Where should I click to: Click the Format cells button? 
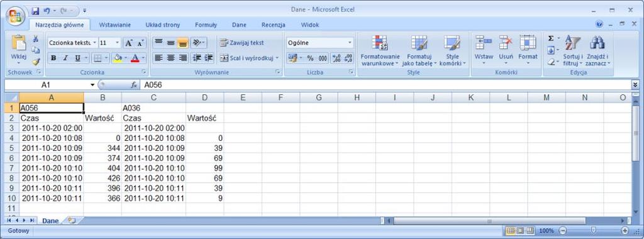pyautogui.click(x=528, y=50)
